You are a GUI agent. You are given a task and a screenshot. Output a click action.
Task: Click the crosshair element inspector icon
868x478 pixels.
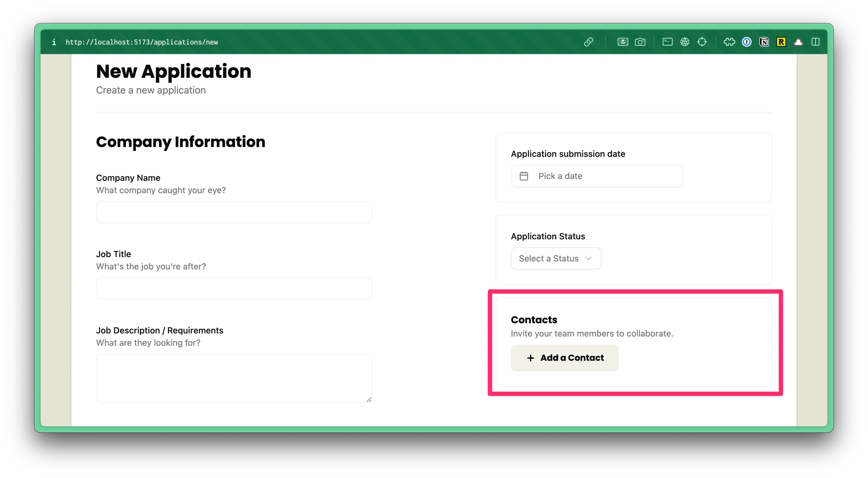pyautogui.click(x=702, y=42)
